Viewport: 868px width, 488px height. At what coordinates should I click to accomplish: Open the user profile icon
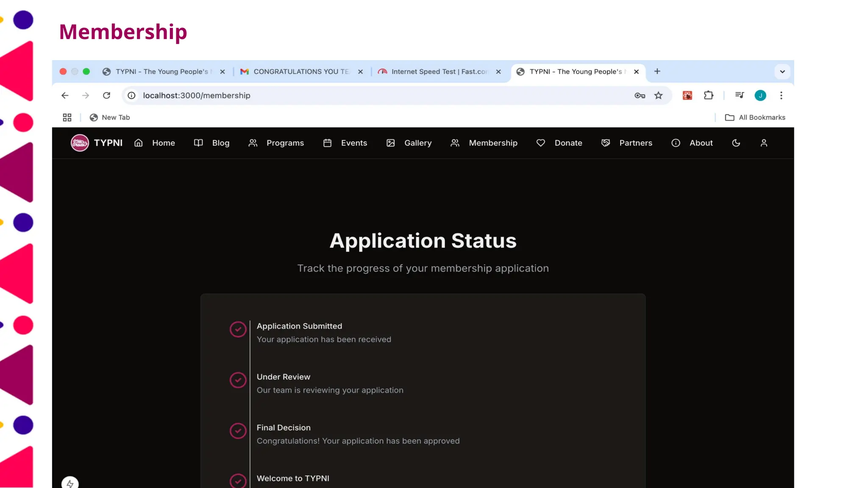tap(764, 143)
